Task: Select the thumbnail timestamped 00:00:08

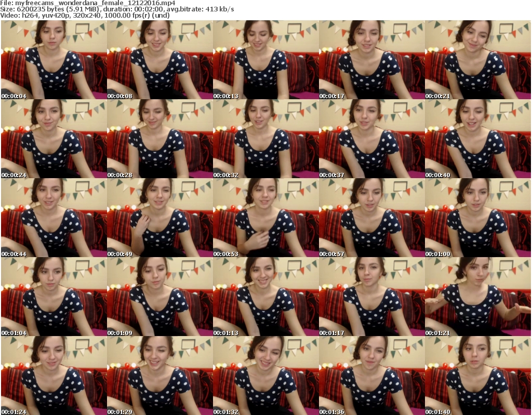Action: tap(160, 60)
